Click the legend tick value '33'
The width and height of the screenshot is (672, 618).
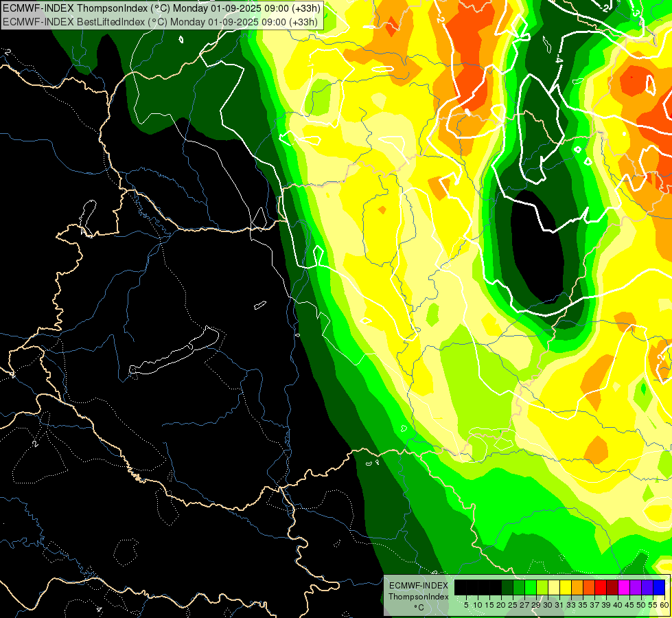(571, 605)
